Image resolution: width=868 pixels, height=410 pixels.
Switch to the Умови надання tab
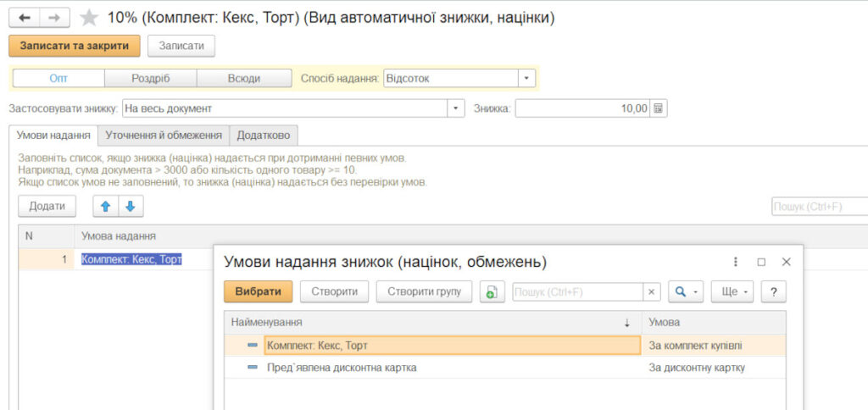pos(53,135)
